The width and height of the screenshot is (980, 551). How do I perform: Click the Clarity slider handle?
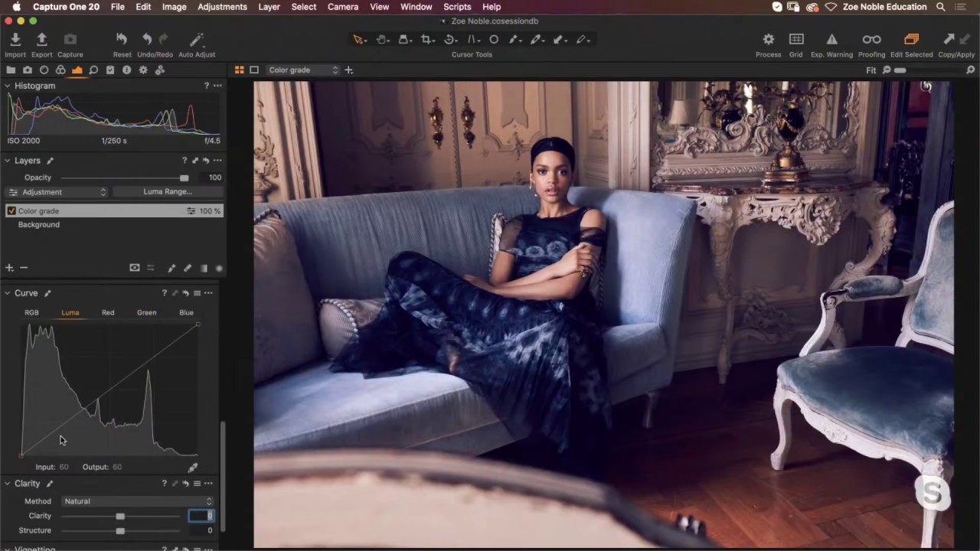[120, 517]
